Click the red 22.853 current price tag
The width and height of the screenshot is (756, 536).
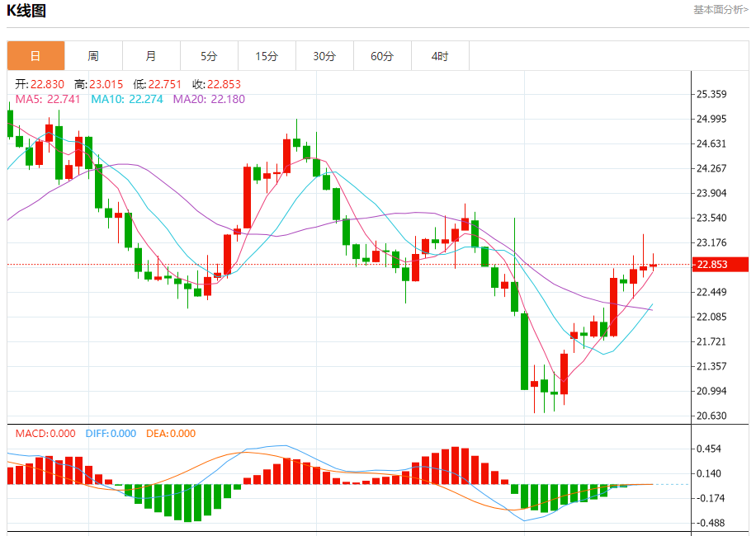[720, 265]
